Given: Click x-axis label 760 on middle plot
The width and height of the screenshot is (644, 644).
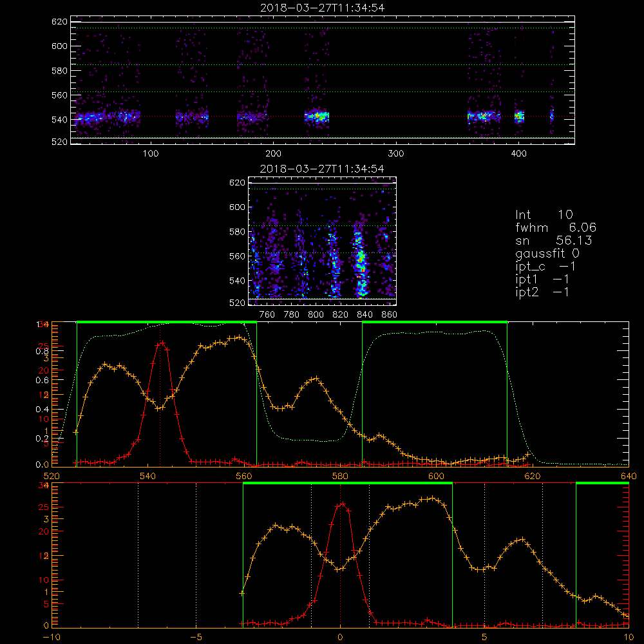Looking at the screenshot, I should pos(267,315).
